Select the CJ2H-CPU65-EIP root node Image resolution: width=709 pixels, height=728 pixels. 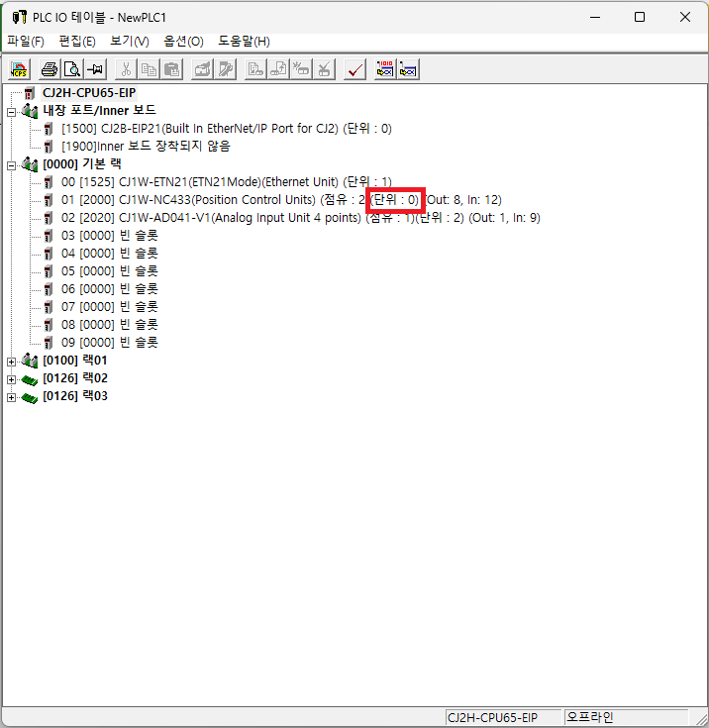(x=89, y=93)
